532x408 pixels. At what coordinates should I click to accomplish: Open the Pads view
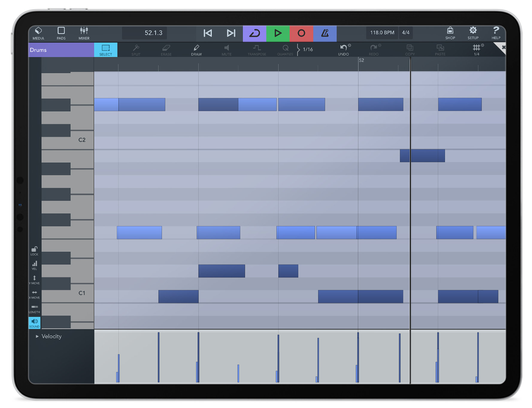click(61, 33)
